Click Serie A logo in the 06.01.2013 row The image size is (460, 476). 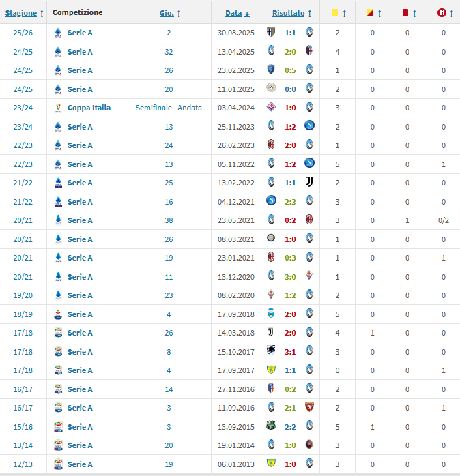point(58,464)
